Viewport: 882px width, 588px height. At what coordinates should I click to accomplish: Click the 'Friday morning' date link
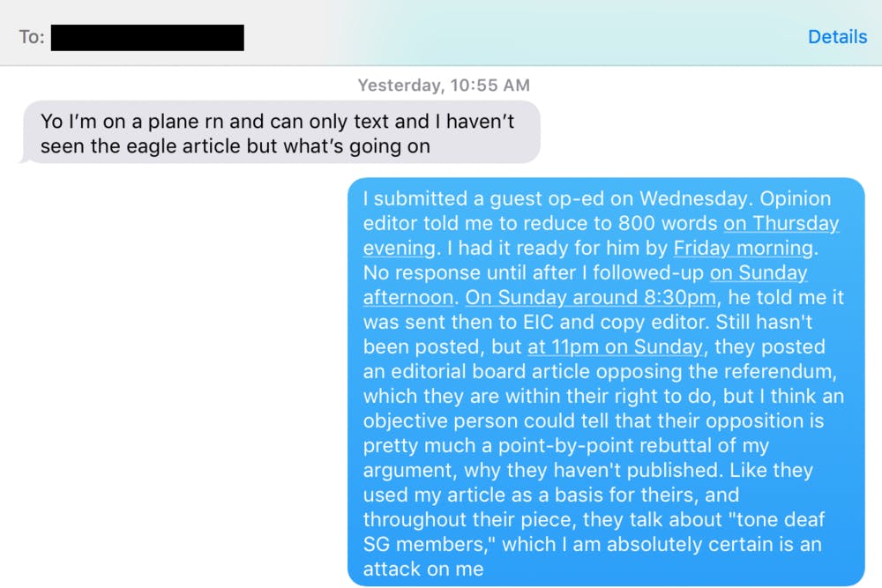[x=743, y=248]
